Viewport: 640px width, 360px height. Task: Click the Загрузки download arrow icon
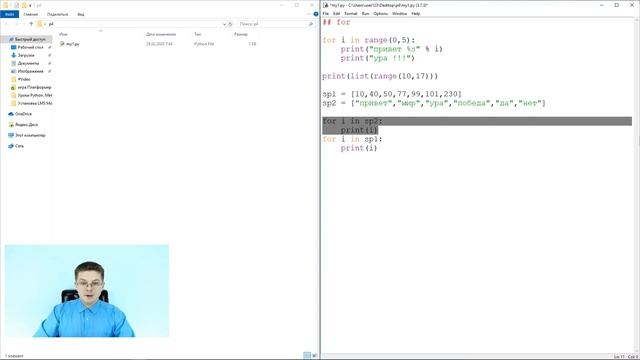point(13,55)
